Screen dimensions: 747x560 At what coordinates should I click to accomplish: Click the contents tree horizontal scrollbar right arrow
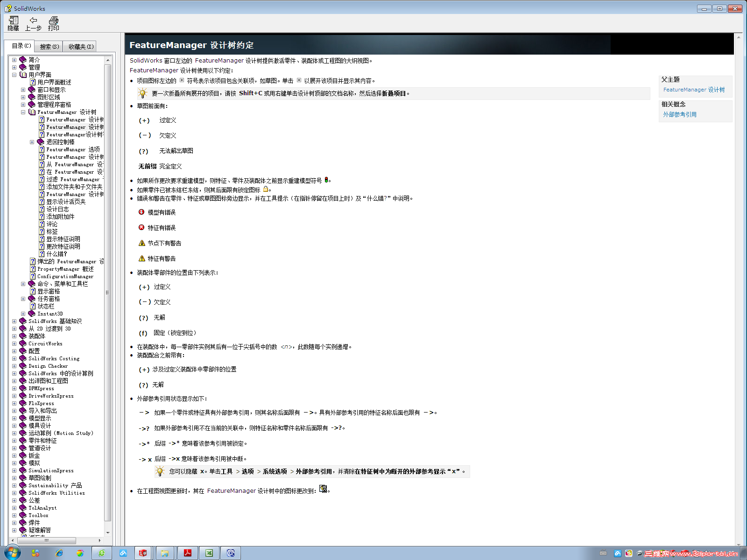[100, 540]
